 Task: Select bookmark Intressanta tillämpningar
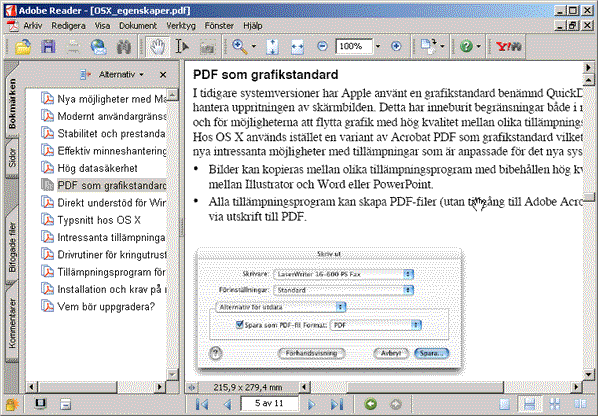tap(104, 237)
